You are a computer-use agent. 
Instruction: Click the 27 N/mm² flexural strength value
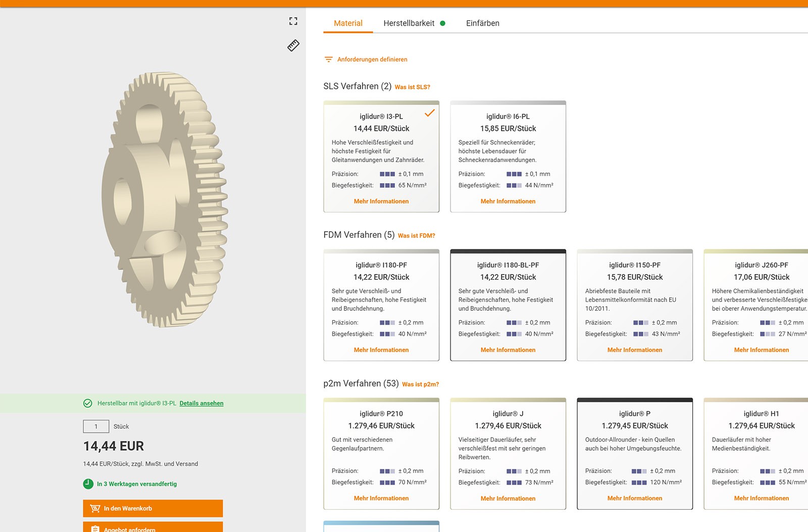pyautogui.click(x=792, y=334)
